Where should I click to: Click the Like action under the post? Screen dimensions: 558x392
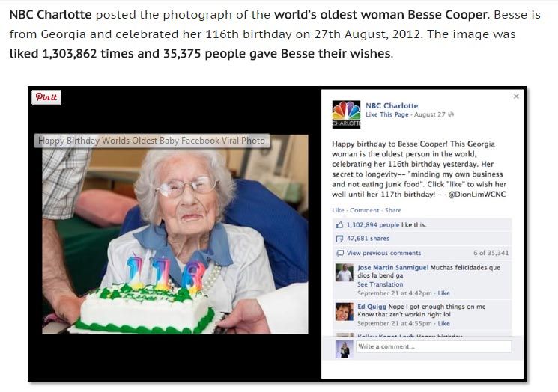tap(338, 210)
